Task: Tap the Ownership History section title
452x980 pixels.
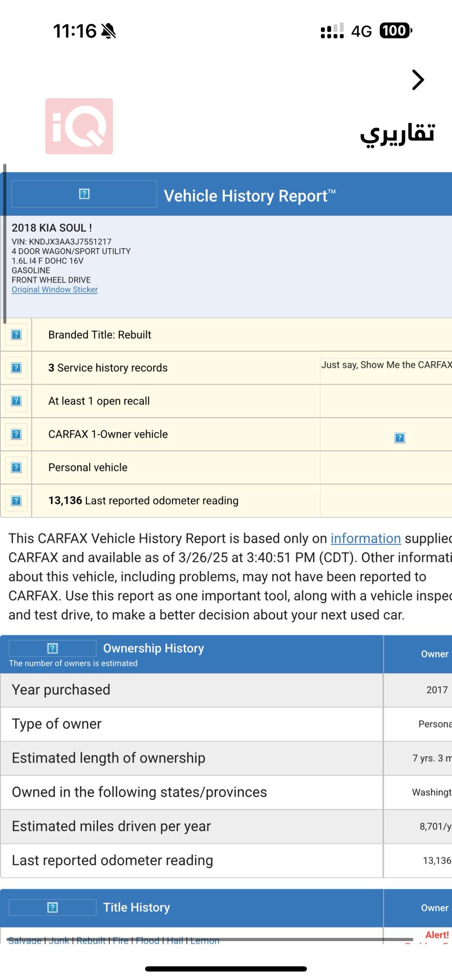Action: [x=154, y=648]
